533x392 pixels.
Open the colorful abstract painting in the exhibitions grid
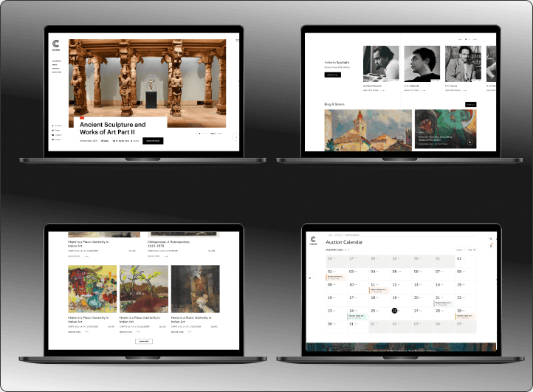[x=92, y=289]
